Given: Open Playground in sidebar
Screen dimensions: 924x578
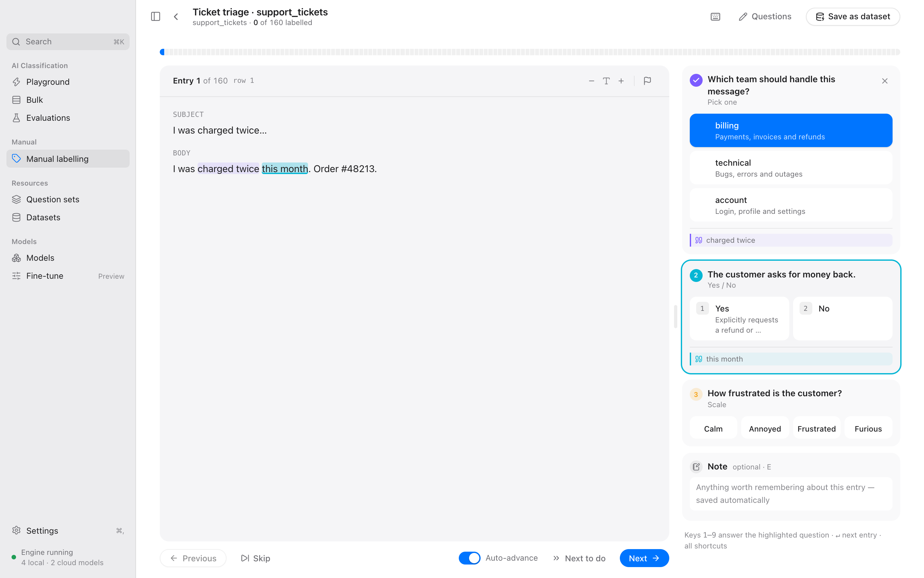Looking at the screenshot, I should [x=68, y=82].
